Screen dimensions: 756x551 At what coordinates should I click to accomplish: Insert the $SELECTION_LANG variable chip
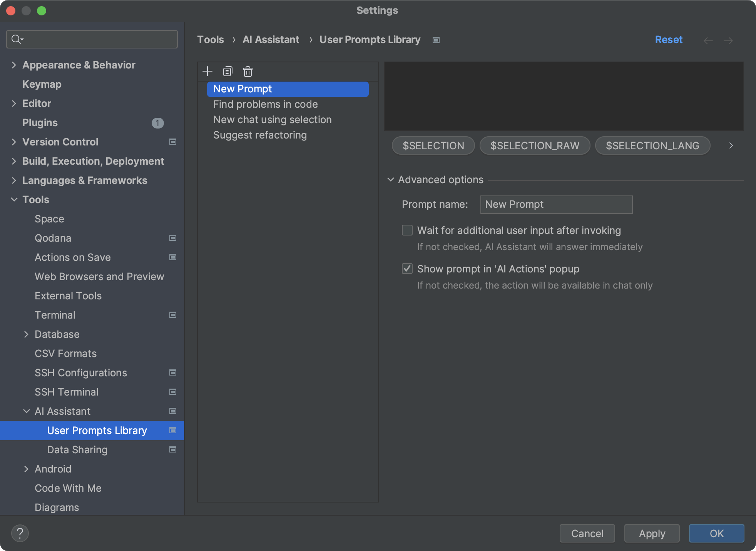pyautogui.click(x=652, y=146)
